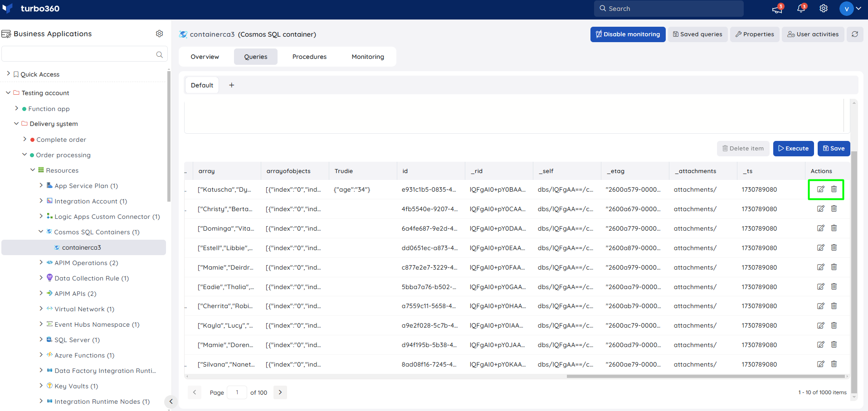This screenshot has width=868, height=411.
Task: Edit the row with id 4fb5540e-9207
Action: tap(821, 209)
